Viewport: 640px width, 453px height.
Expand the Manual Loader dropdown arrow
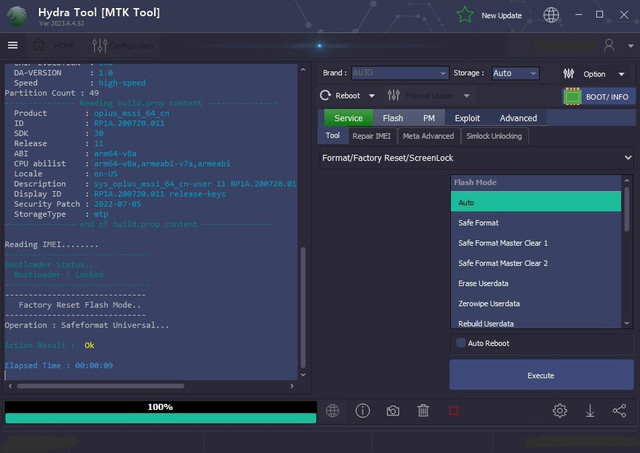point(467,96)
